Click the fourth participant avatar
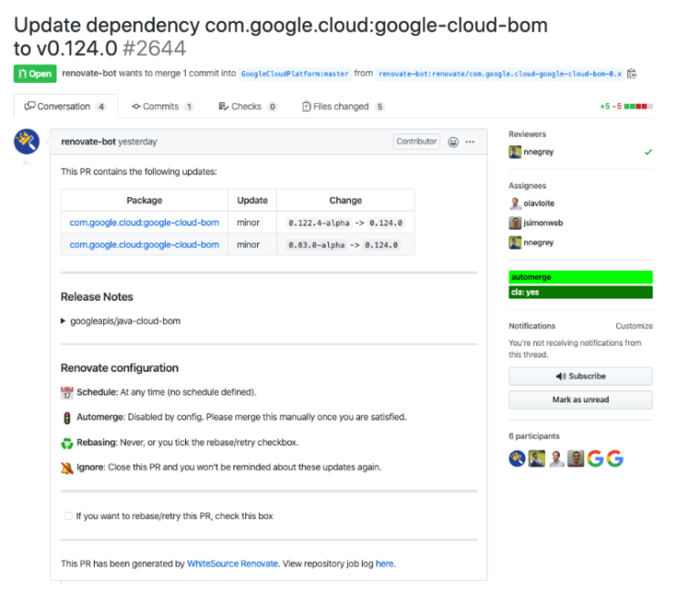 576,458
